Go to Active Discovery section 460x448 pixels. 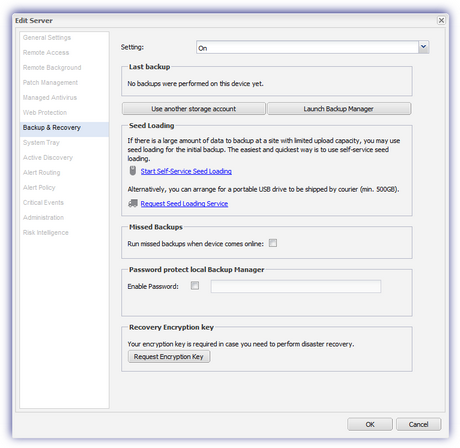coord(48,158)
